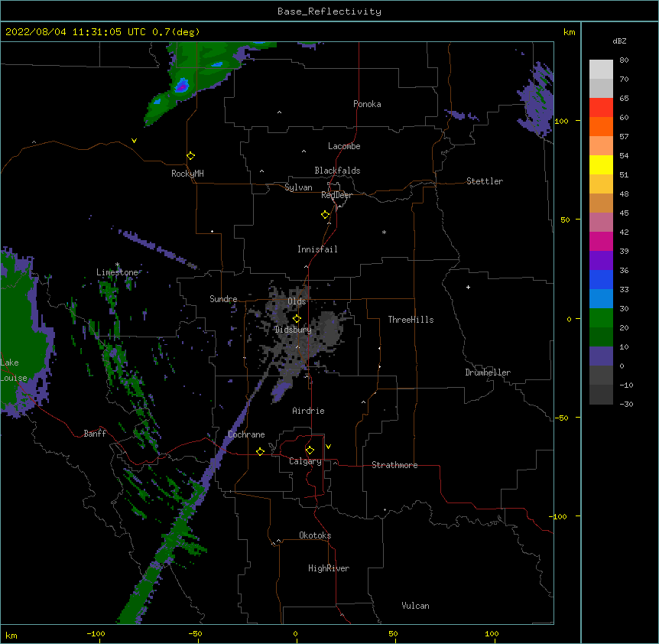Image resolution: width=659 pixels, height=644 pixels.
Task: Click the Innisfail town label
Action: (x=317, y=249)
